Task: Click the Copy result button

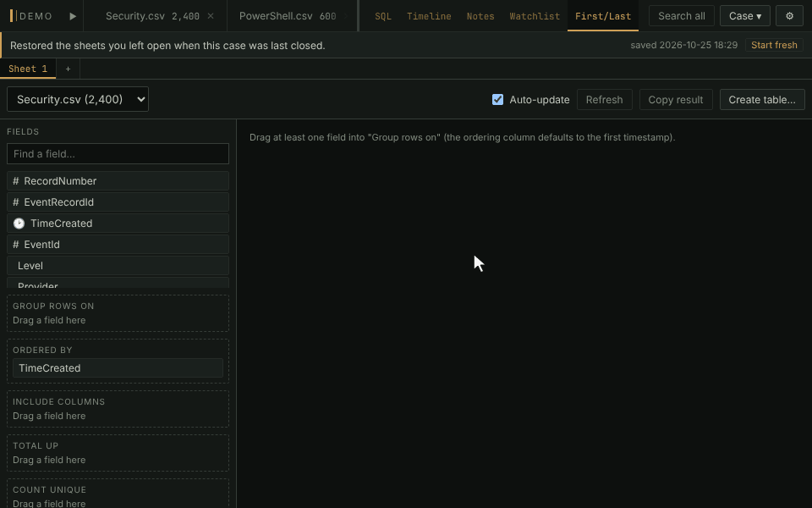Action: click(676, 100)
